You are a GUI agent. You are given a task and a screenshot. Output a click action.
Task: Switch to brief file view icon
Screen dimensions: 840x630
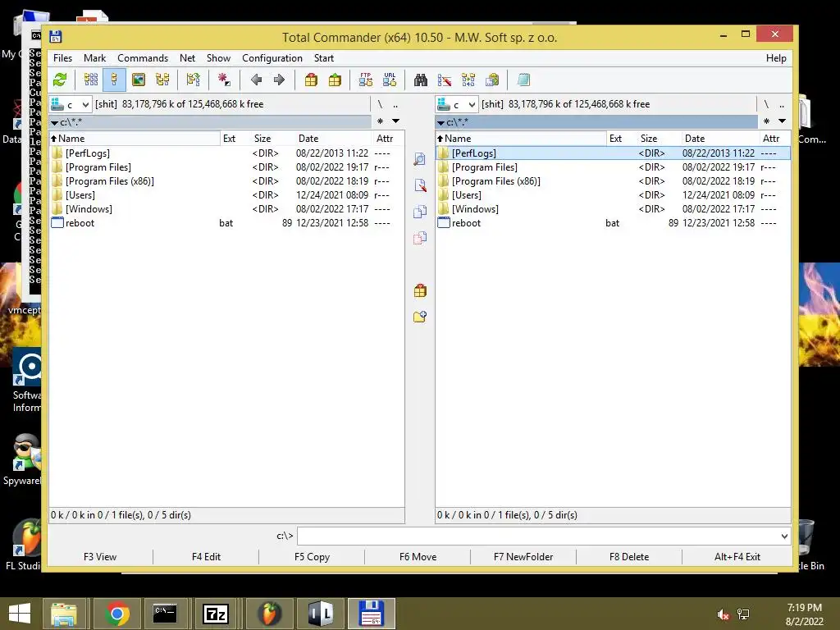click(90, 80)
